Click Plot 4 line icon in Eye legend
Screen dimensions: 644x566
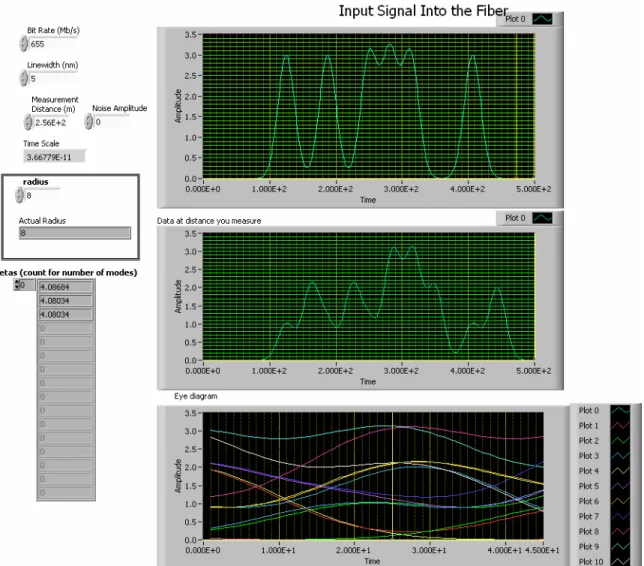pyautogui.click(x=620, y=471)
